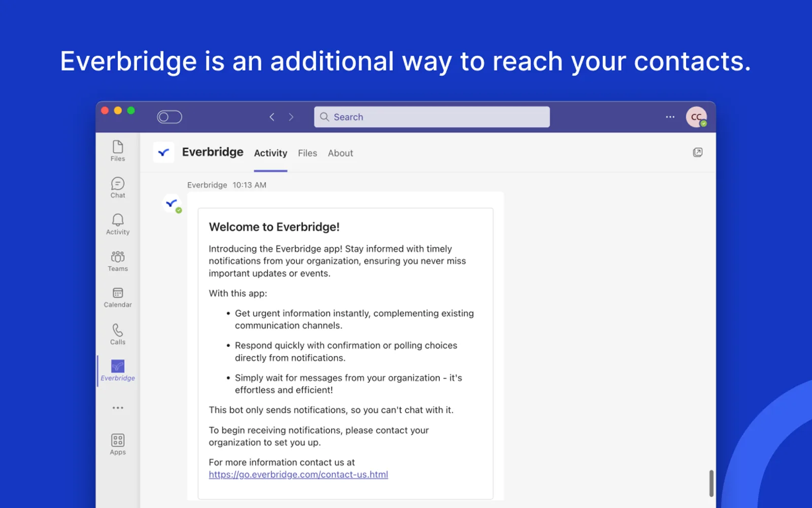Click the Everbridge sender name above the message
812x508 pixels.
[x=207, y=185]
